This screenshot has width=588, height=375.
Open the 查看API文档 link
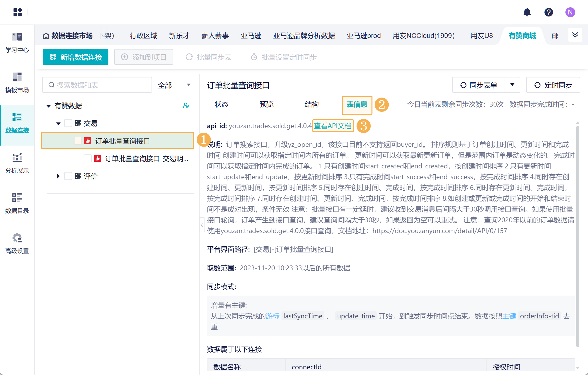(333, 126)
